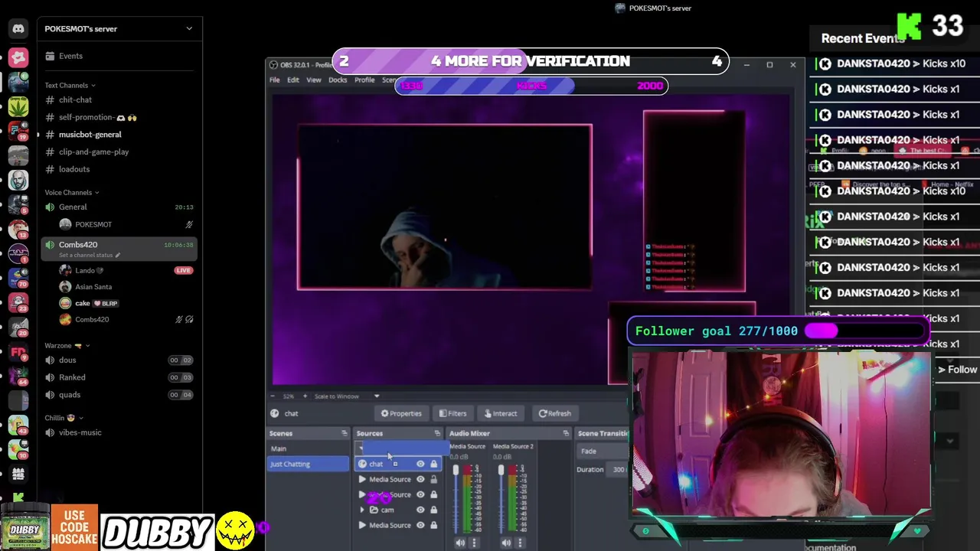Open the Sources dock pop-out icon
The image size is (980, 551).
[x=437, y=434]
